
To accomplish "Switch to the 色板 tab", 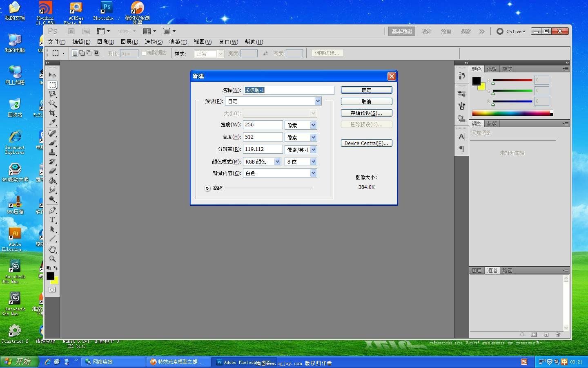I will [x=492, y=69].
